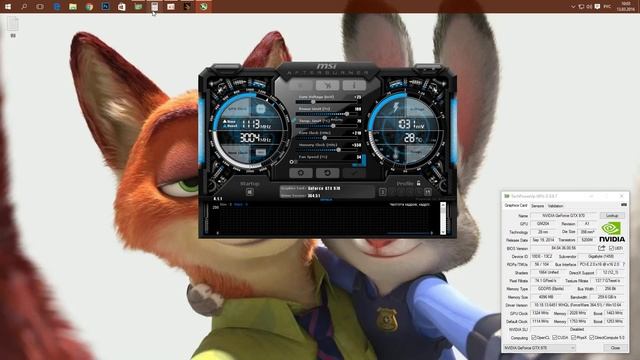
Task: Toggle Afterburner apply at Windows startup
Action: [x=250, y=192]
